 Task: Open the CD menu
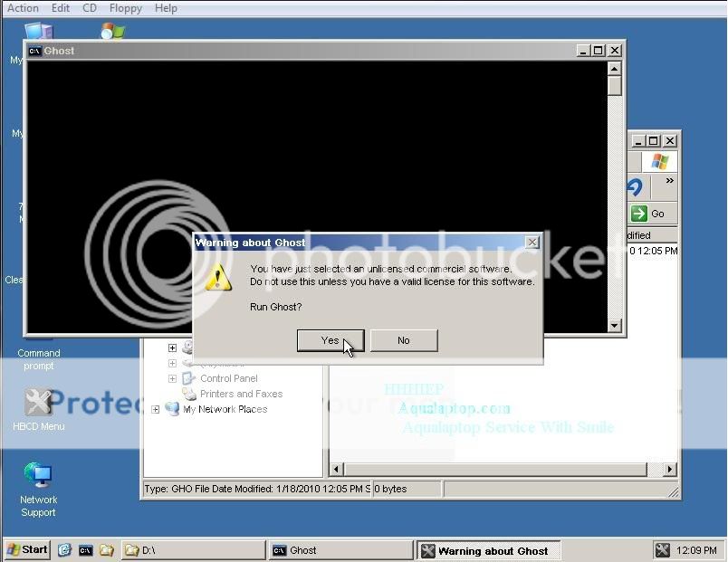(90, 8)
